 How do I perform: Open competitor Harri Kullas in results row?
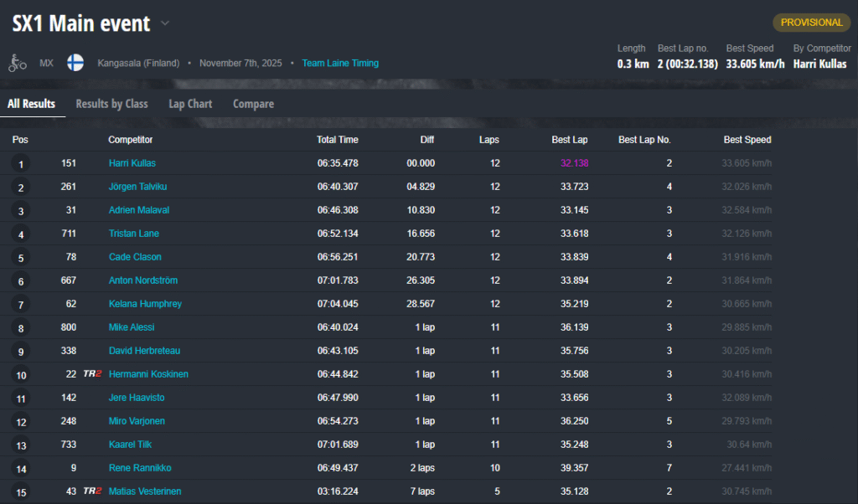tap(132, 163)
